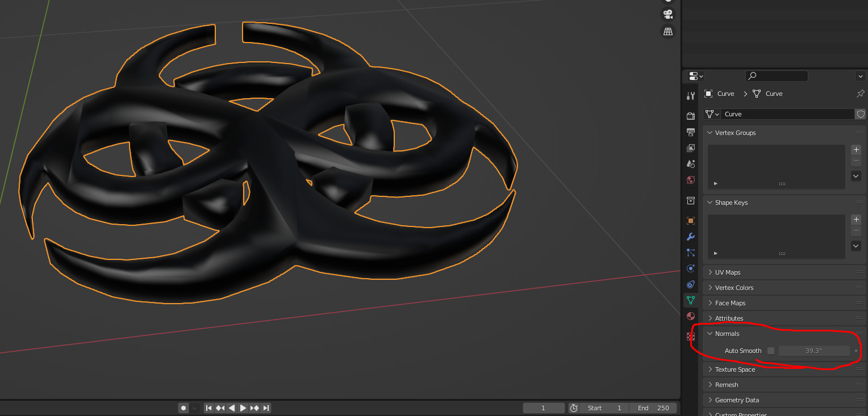The width and height of the screenshot is (868, 416).
Task: Toggle perspective/orthographic grid view icon
Action: point(668,31)
